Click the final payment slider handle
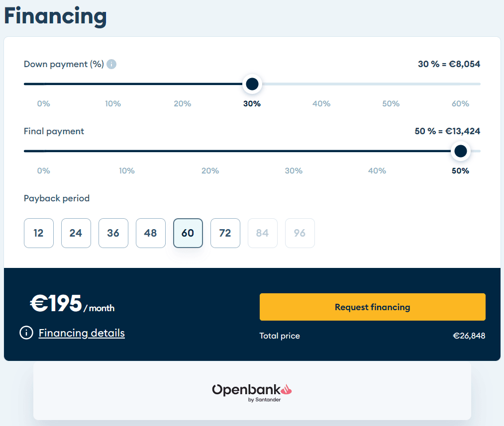 [x=460, y=151]
